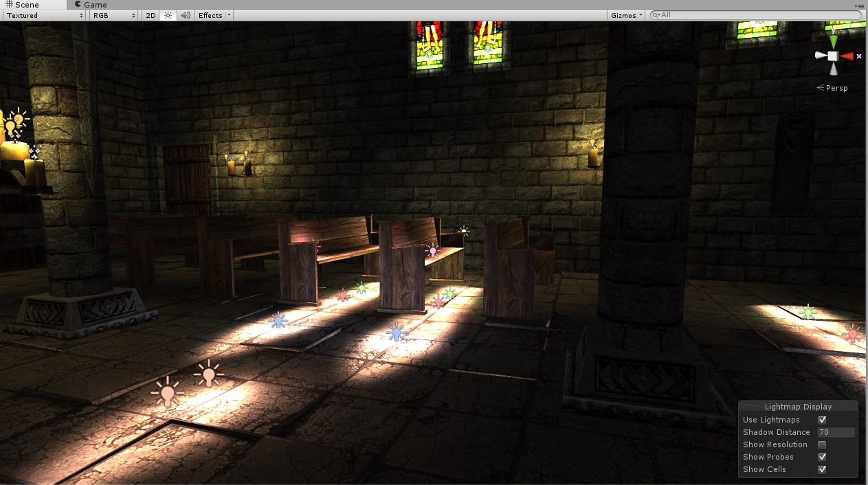Click Persp to switch projection
Viewport: 868px width, 485px height.
(x=836, y=88)
